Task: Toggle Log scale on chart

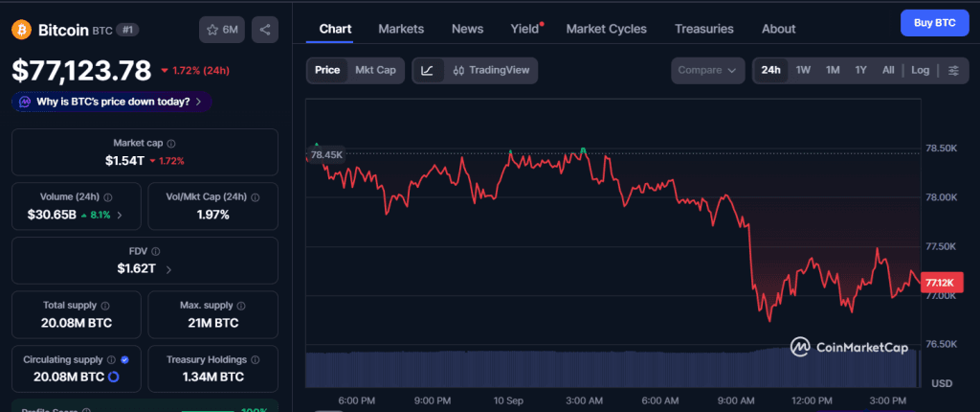Action: coord(920,70)
